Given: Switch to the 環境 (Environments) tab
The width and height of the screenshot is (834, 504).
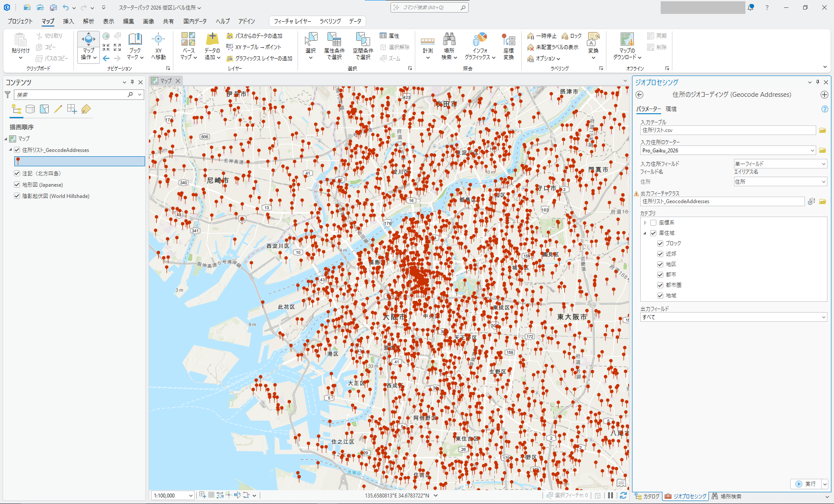Looking at the screenshot, I should tap(671, 109).
